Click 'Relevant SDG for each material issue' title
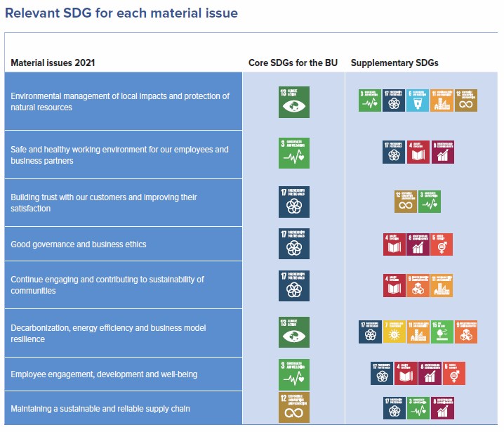The height and width of the screenshot is (432, 504). 121,13
